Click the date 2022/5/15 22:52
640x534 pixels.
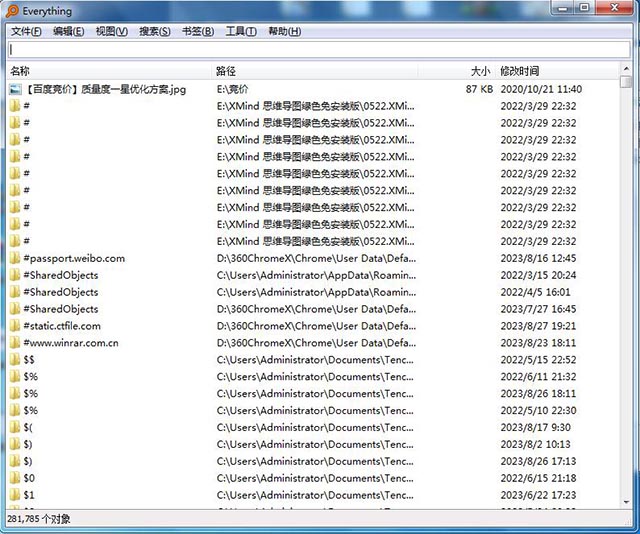point(538,360)
